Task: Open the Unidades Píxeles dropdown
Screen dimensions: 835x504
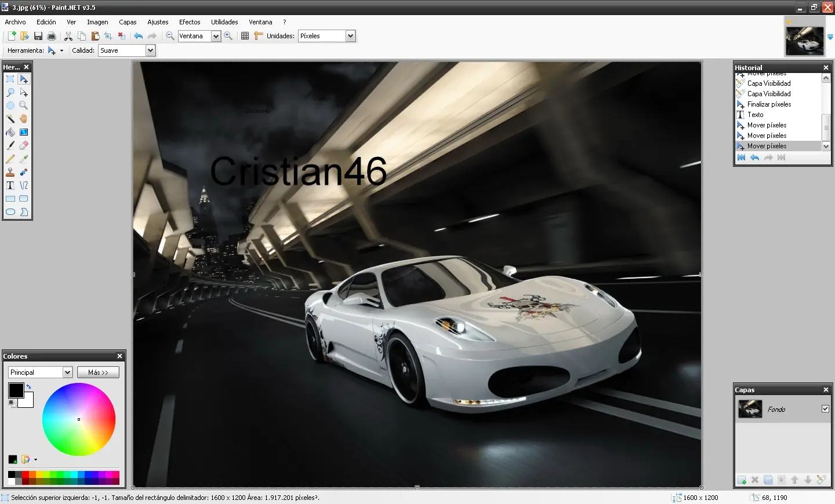Action: click(350, 36)
